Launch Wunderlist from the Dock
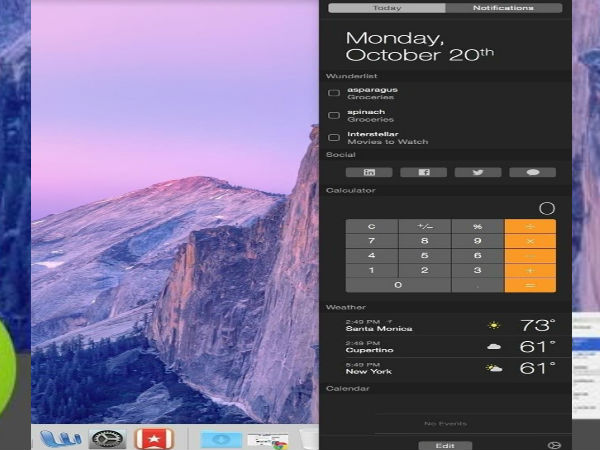Screen dimensions: 600x450 (155, 438)
